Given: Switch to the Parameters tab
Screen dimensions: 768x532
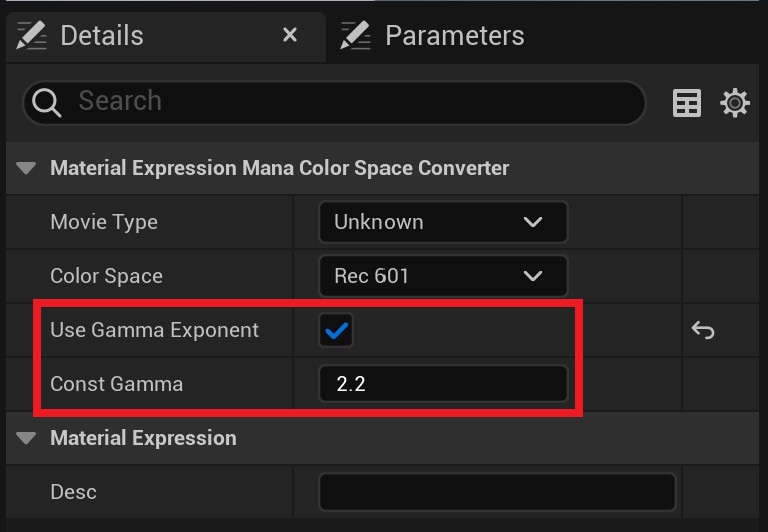Looking at the screenshot, I should point(454,36).
